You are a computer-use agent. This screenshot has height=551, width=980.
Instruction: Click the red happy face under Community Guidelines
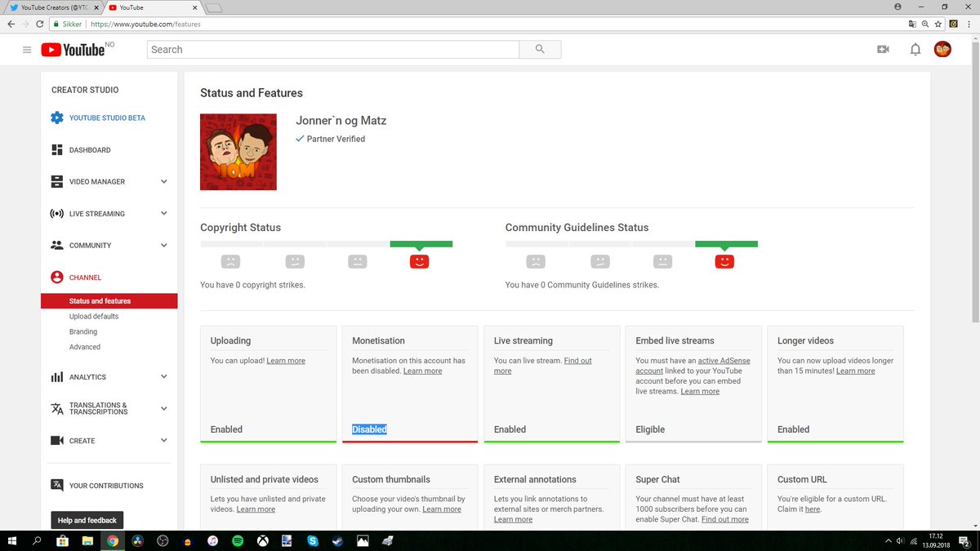pyautogui.click(x=724, y=261)
